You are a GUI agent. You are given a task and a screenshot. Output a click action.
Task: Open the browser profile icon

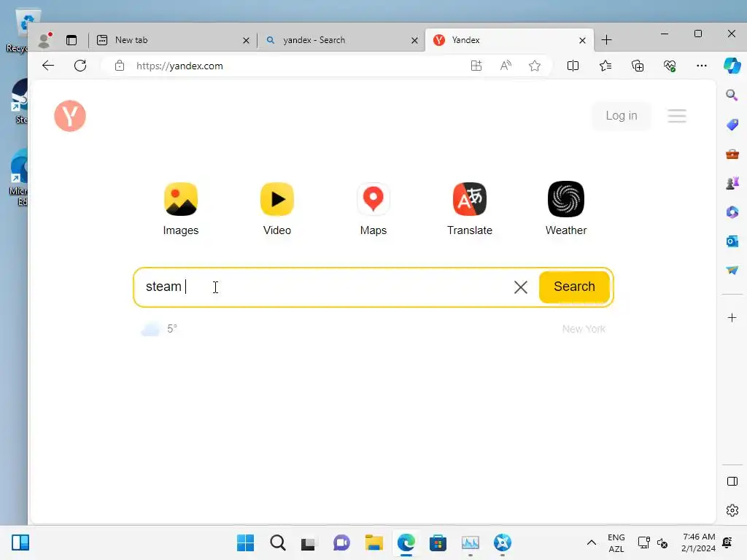[44, 40]
